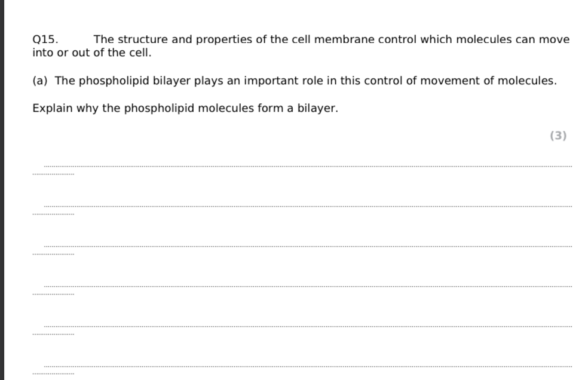
Task: Click the word "move" ending the first line
Action: 554,39
